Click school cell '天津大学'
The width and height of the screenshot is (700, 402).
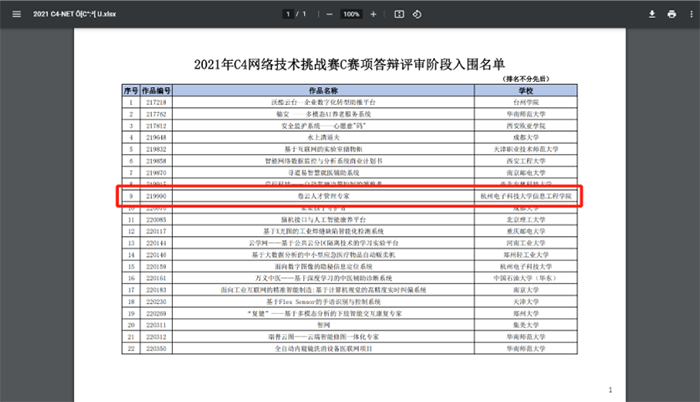pyautogui.click(x=526, y=302)
